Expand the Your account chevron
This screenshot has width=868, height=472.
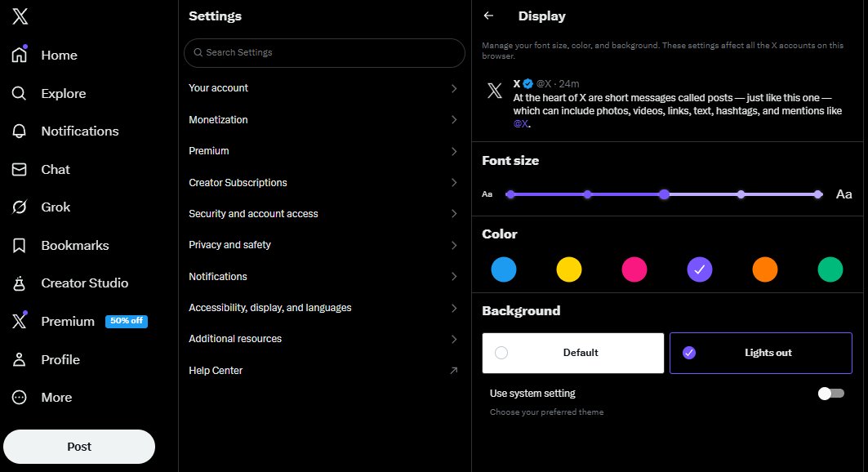[454, 88]
